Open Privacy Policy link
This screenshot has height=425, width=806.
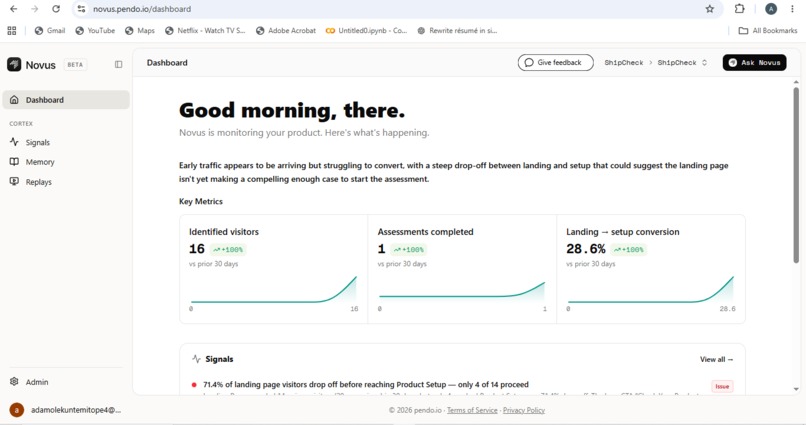[x=524, y=410]
